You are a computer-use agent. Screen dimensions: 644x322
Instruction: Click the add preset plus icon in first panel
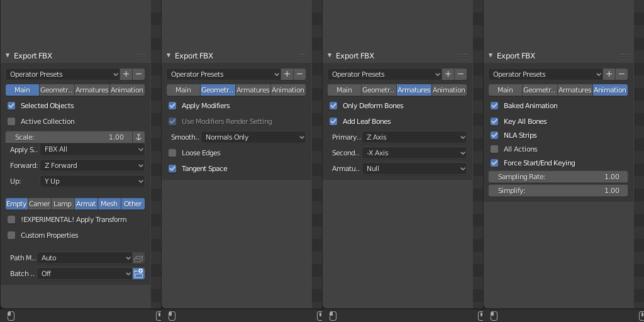[126, 74]
